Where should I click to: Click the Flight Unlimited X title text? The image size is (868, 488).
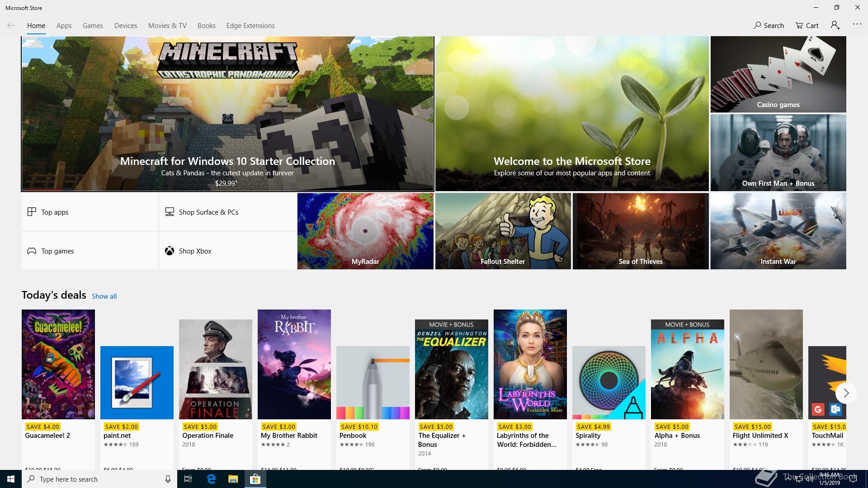pyautogui.click(x=760, y=436)
